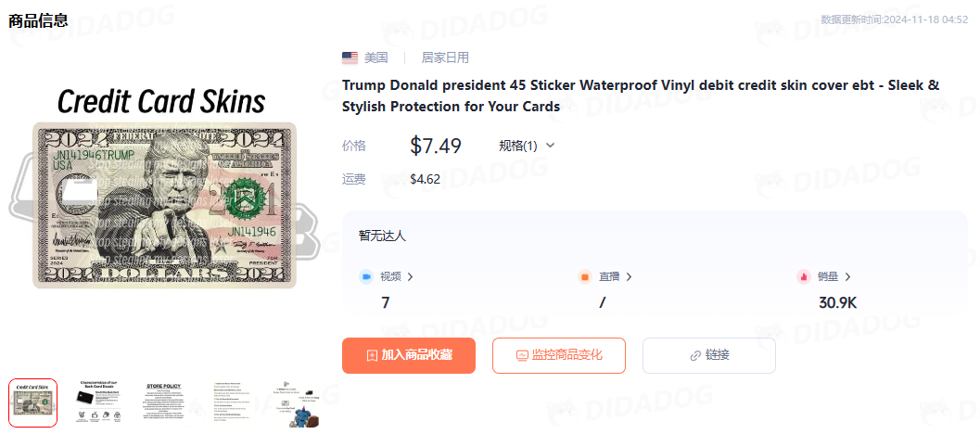Screen dimensions: 980x447
Task: Open the 销量 details chevron
Action: click(847, 276)
